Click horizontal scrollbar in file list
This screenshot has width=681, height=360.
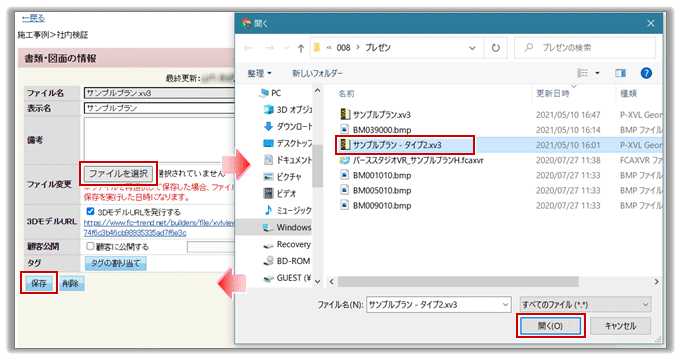click(x=458, y=282)
